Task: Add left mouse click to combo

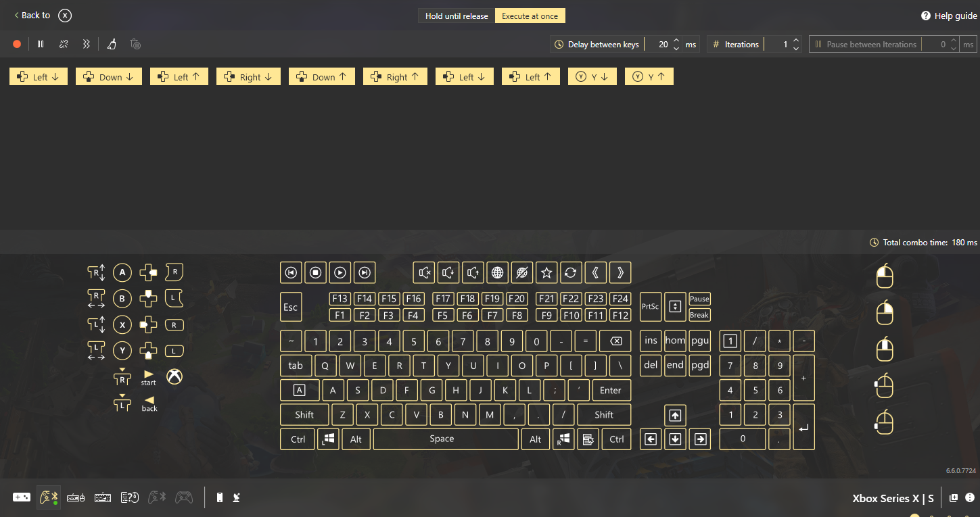Action: 885,276
